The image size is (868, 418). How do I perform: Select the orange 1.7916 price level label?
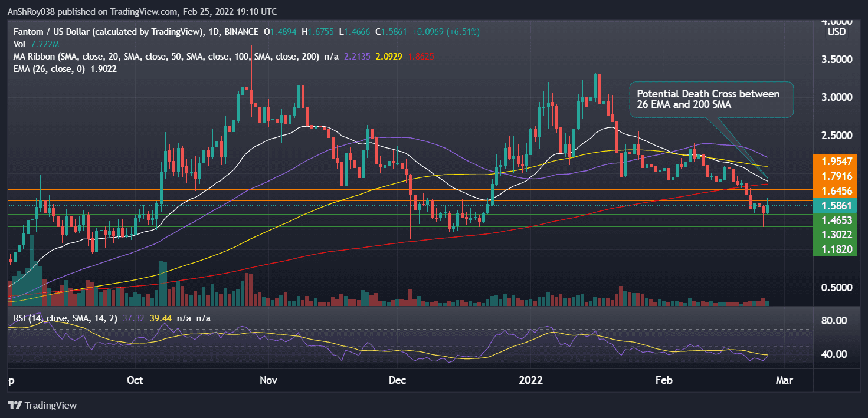836,176
